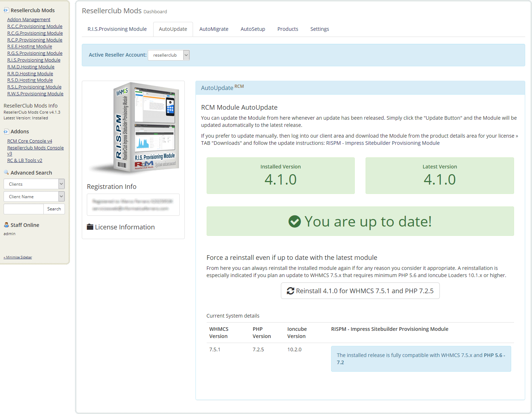Click the 'admin' staff online name
The width and height of the screenshot is (532, 414).
pyautogui.click(x=10, y=234)
